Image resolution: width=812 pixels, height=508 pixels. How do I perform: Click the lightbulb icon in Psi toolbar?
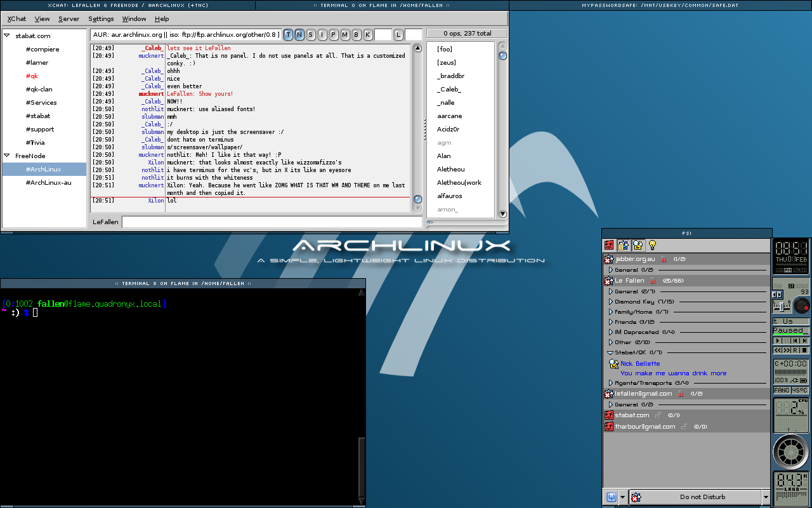pos(652,245)
